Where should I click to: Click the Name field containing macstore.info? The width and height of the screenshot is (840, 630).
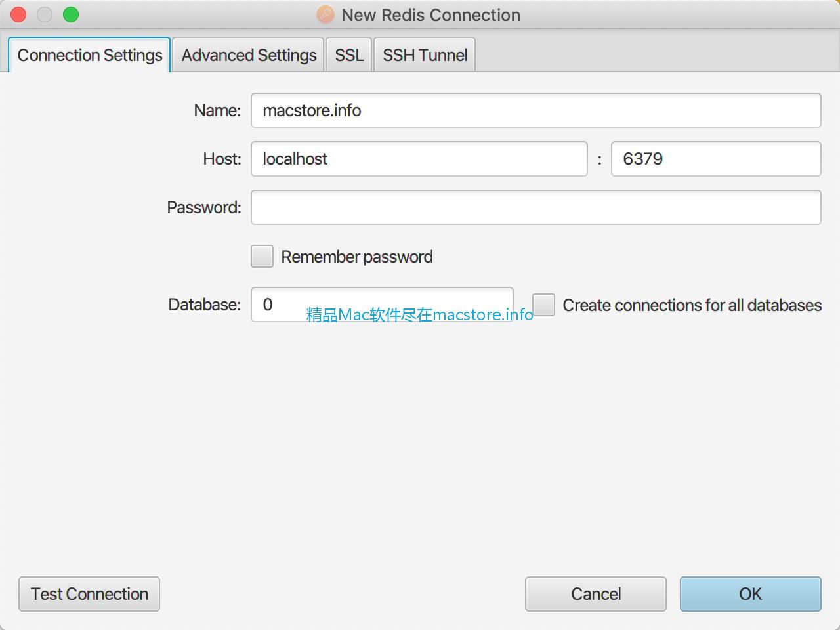click(535, 110)
